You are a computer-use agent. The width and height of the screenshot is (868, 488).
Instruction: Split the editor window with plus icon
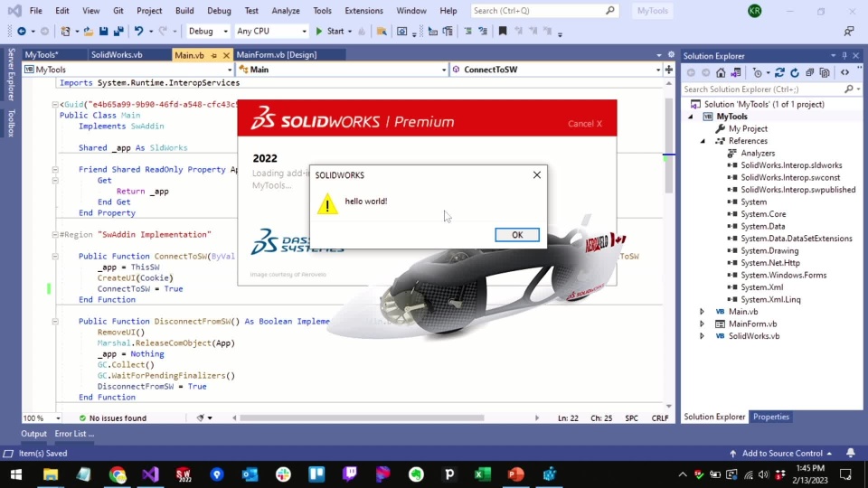coord(669,70)
